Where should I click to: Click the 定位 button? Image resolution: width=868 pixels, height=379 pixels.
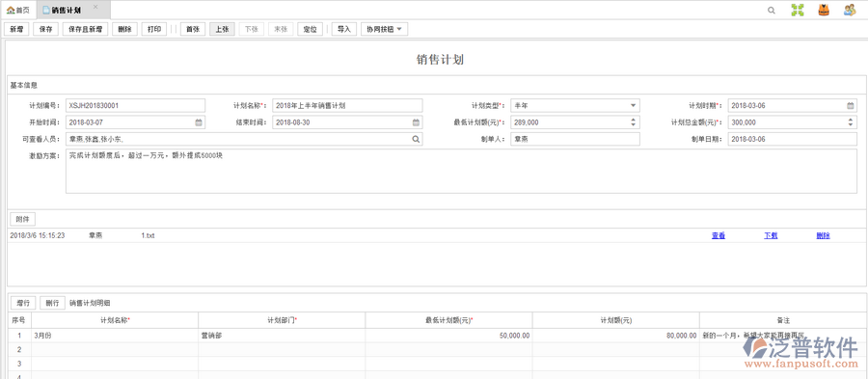310,29
